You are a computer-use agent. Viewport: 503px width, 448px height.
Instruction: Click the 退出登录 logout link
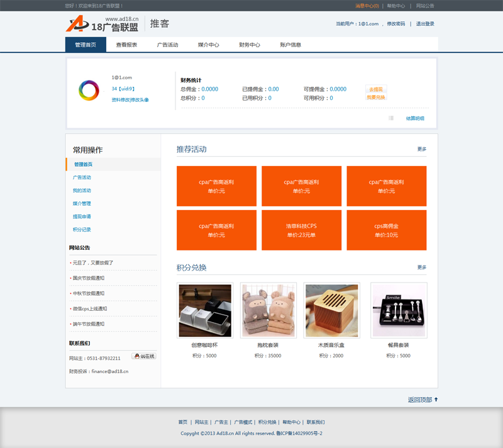click(x=425, y=24)
